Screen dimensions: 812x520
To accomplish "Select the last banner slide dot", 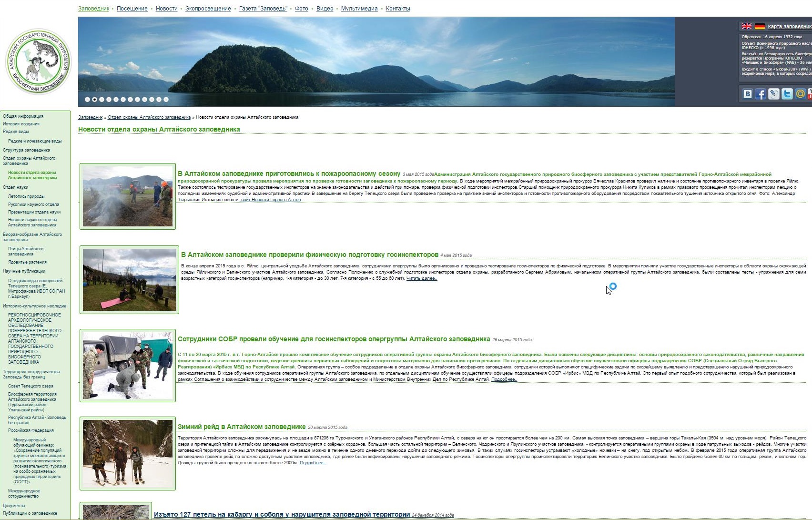I will [166, 100].
